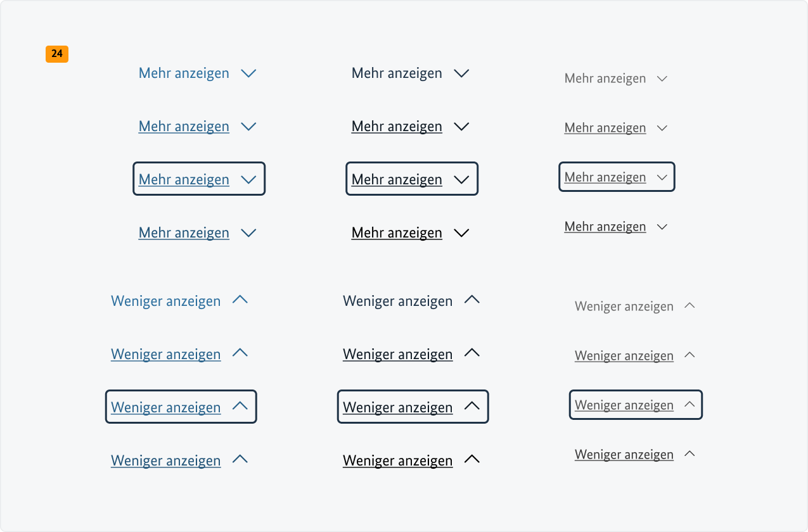Screen dimensions: 808x532
Task: Click the orange 24 badge
Action: (56, 54)
